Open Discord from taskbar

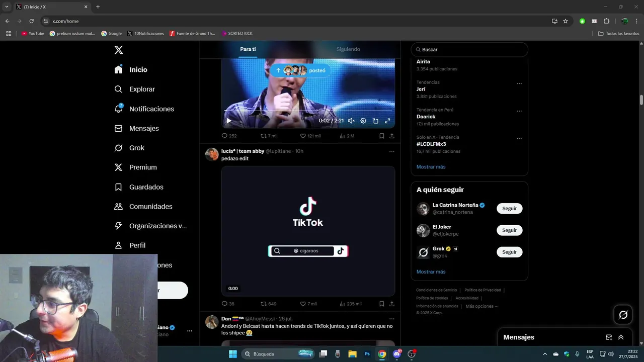tap(397, 354)
